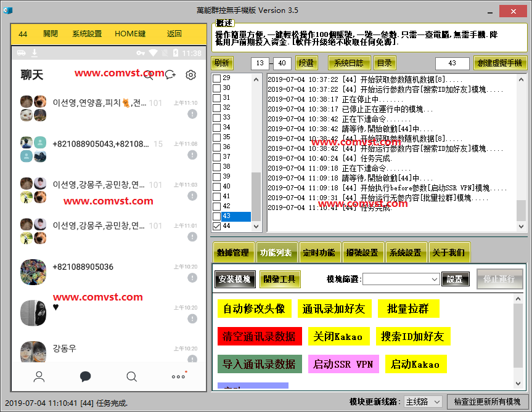Click application icon in title bar
The width and height of the screenshot is (532, 412).
[x=8, y=10]
